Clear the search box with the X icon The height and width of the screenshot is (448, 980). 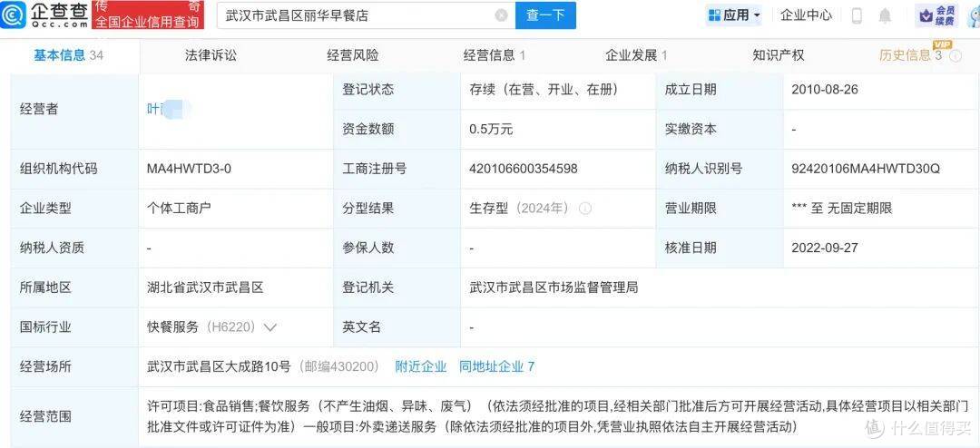click(501, 15)
